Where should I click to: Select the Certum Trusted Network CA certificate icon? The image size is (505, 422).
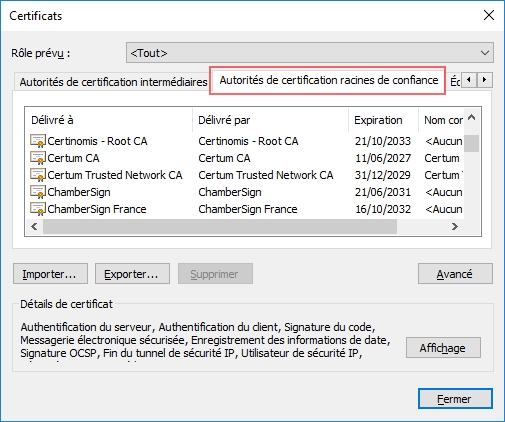38,175
